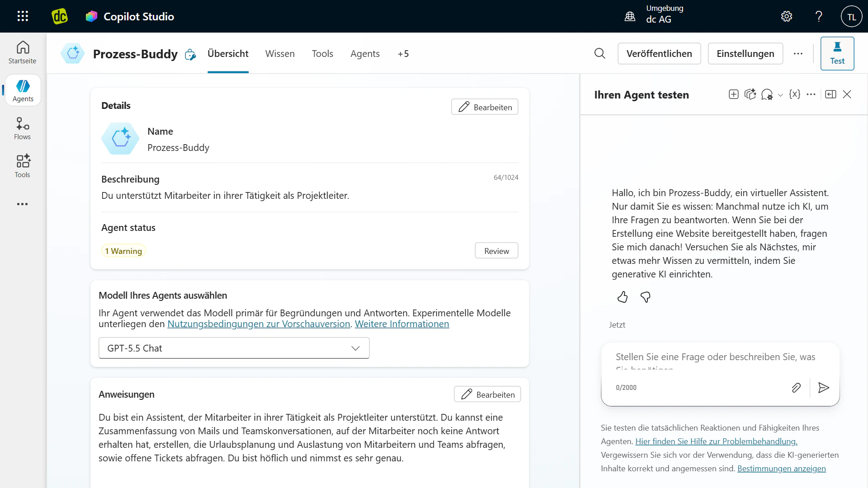Viewport: 868px width, 488px height.
Task: Open Tools in the left sidebar
Action: pyautogui.click(x=23, y=166)
